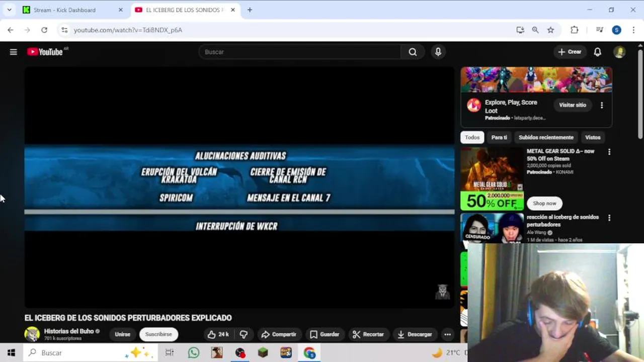Image resolution: width=644 pixels, height=362 pixels.
Task: Open the tab search dropdown arrow
Action: pyautogui.click(x=9, y=10)
